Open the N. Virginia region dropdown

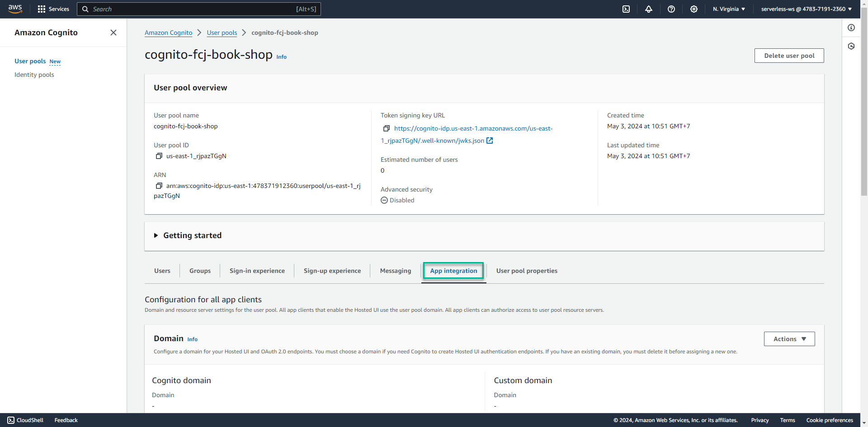pos(729,9)
